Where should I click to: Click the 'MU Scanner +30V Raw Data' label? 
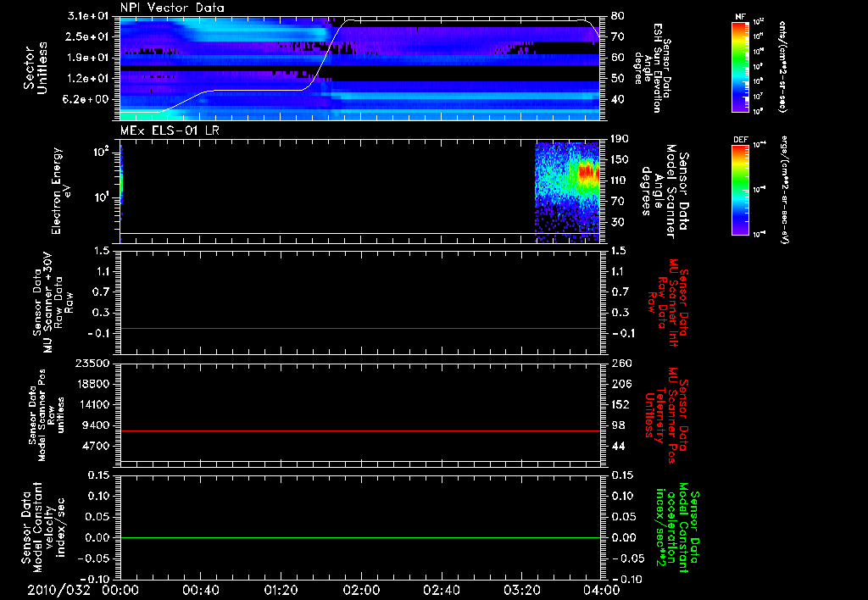pos(53,303)
